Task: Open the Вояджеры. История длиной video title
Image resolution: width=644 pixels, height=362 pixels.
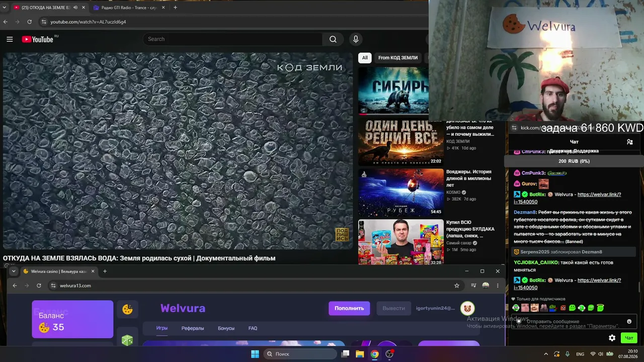Action: coord(468,178)
